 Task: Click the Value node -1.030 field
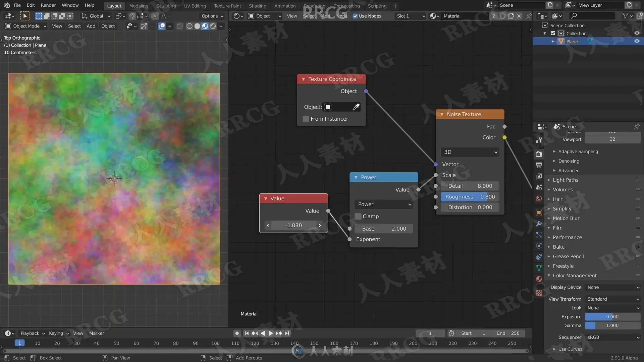293,225
